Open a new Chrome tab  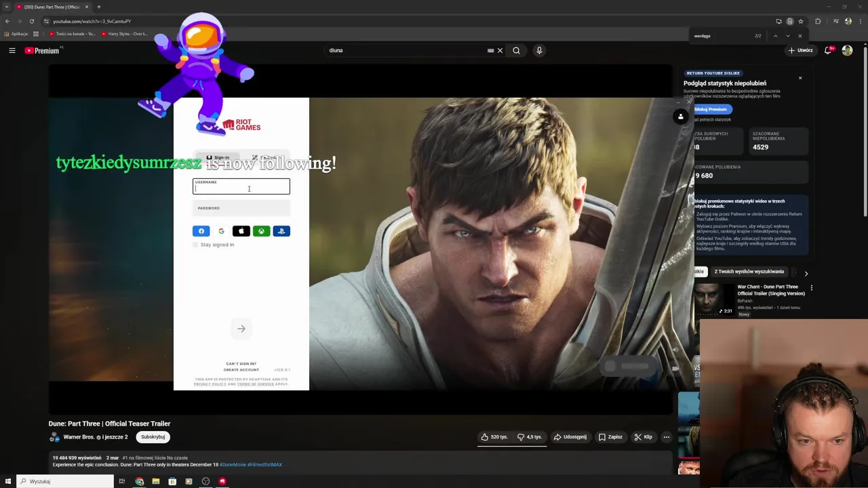tap(99, 7)
